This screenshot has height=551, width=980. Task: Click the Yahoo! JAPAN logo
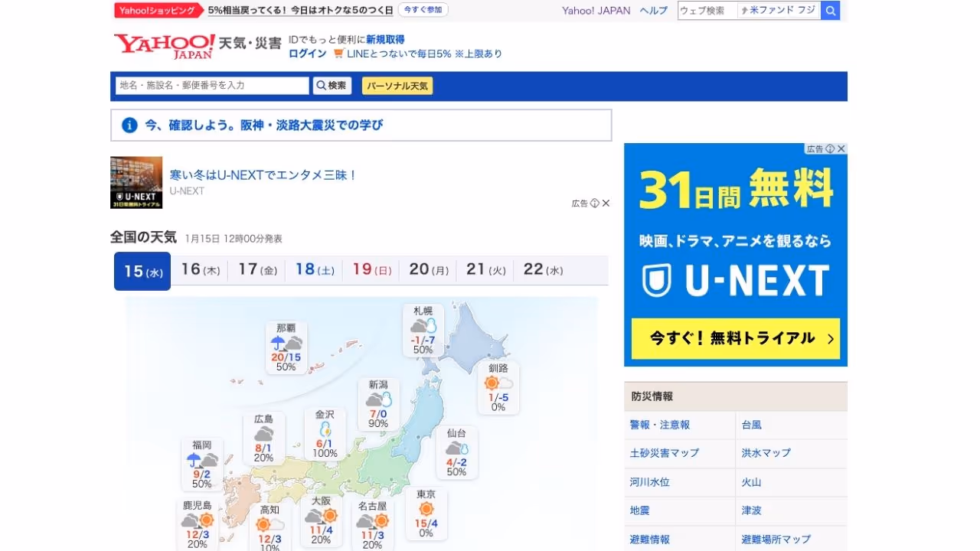(x=165, y=46)
